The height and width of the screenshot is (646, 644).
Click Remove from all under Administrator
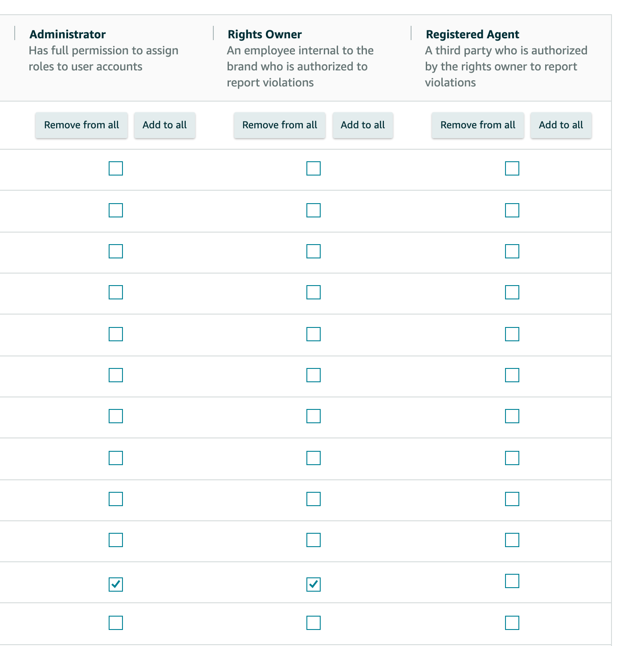82,125
